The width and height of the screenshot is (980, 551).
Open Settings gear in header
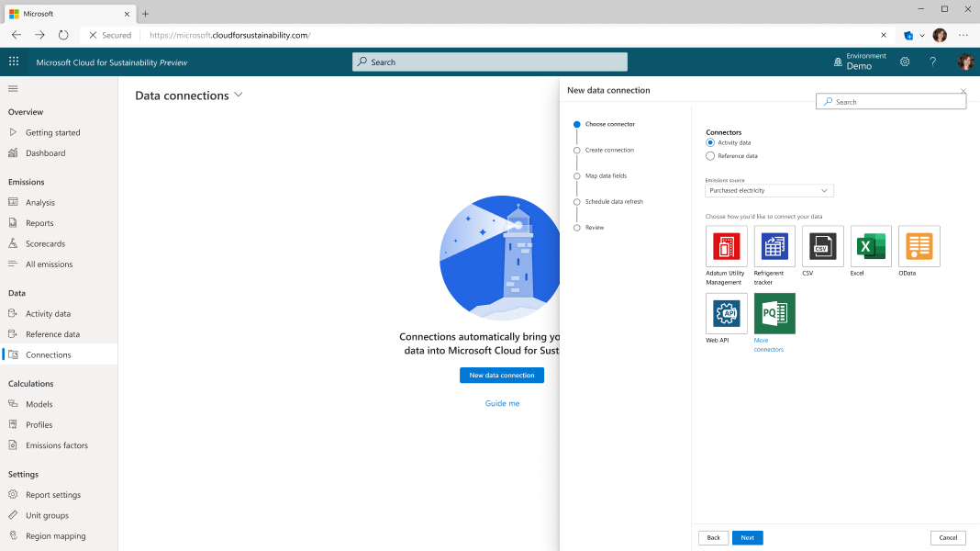point(905,62)
